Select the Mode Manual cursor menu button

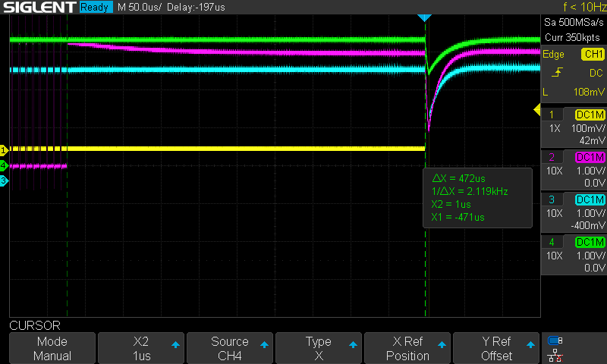tap(52, 348)
